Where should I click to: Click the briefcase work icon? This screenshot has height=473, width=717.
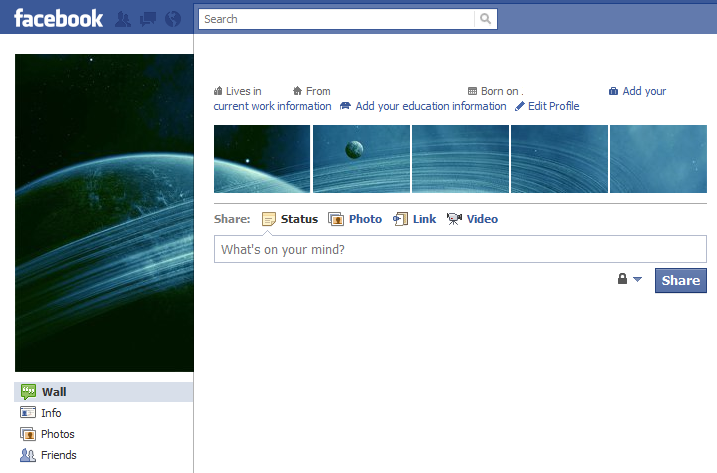coord(613,91)
